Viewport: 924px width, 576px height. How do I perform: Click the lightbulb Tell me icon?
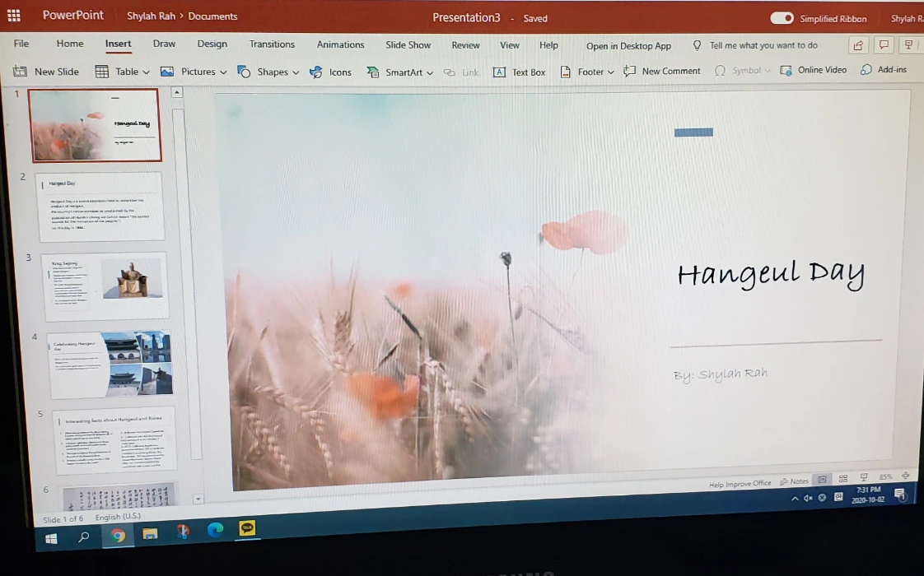697,45
